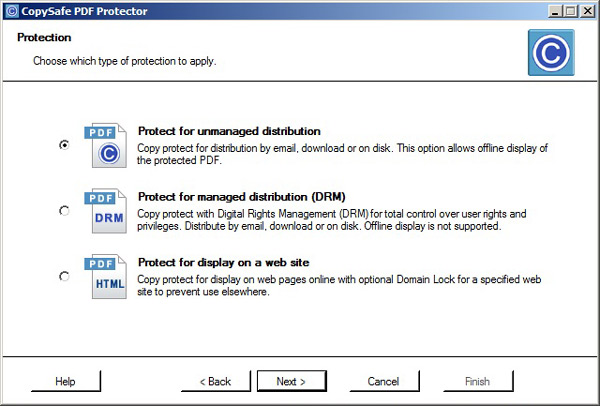Click description starting 'Copy protect for distribution by email'
The width and height of the screenshot is (600, 406).
point(342,154)
